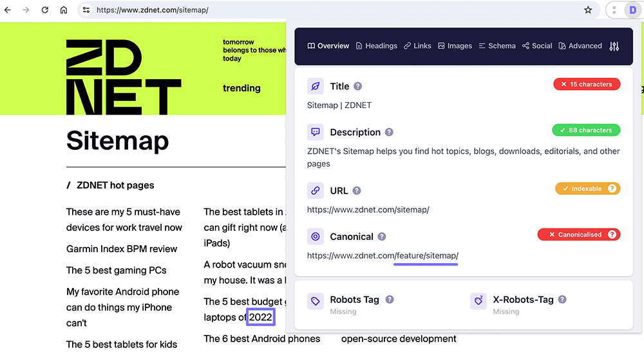Open 'These are my 5 must-have devices' link

(x=124, y=220)
